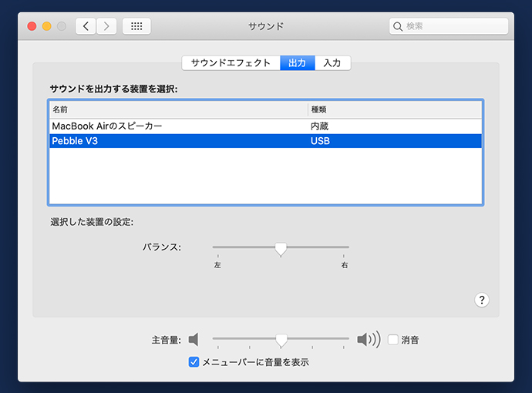
Task: Click the loud speaker icon beside volume slider
Action: [x=368, y=340]
